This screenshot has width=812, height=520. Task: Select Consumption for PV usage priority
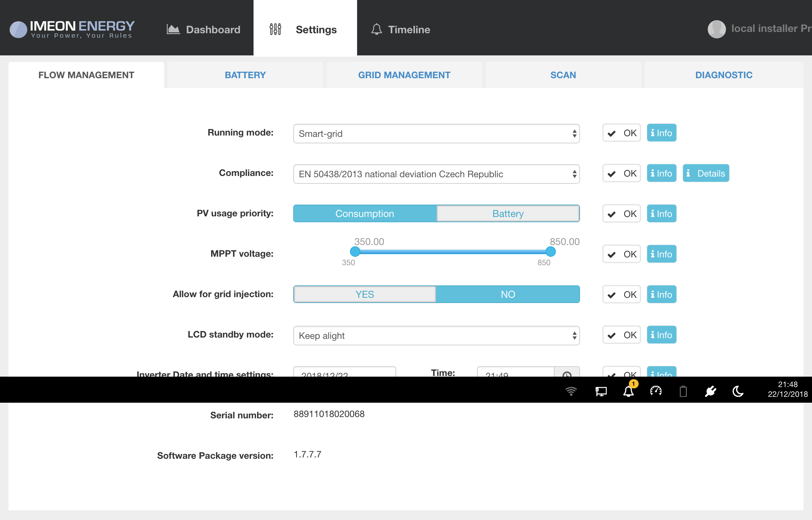(365, 213)
